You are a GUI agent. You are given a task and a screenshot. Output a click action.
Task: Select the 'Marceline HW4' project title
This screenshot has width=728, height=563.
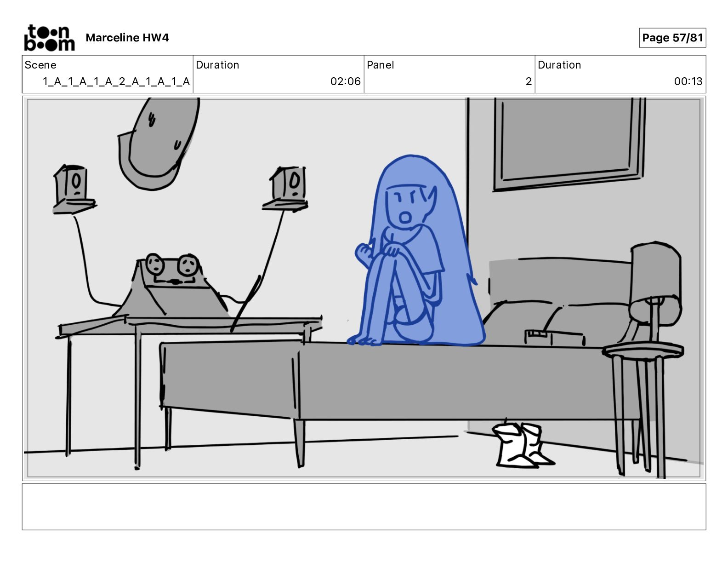(127, 38)
